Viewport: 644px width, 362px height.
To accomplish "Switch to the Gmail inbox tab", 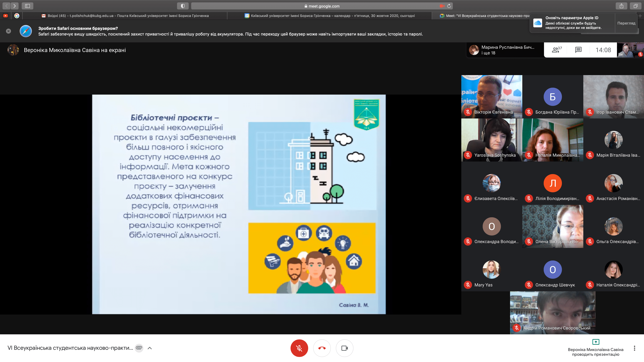I will [x=125, y=16].
